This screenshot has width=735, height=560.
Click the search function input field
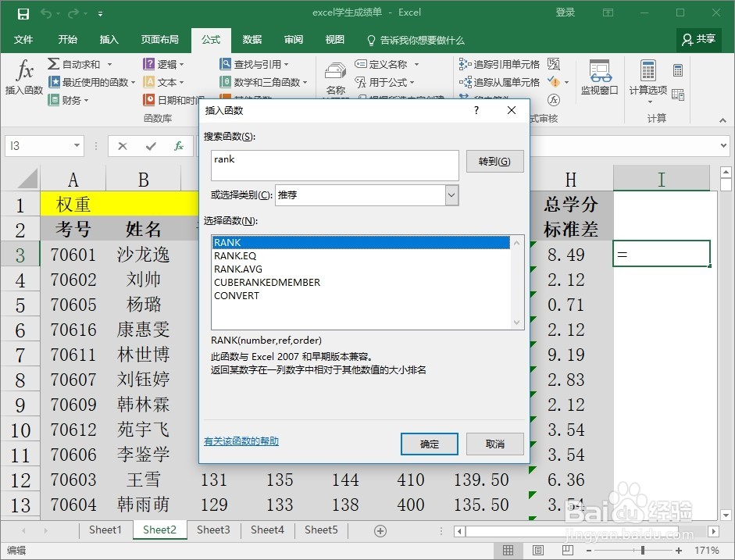click(x=334, y=165)
